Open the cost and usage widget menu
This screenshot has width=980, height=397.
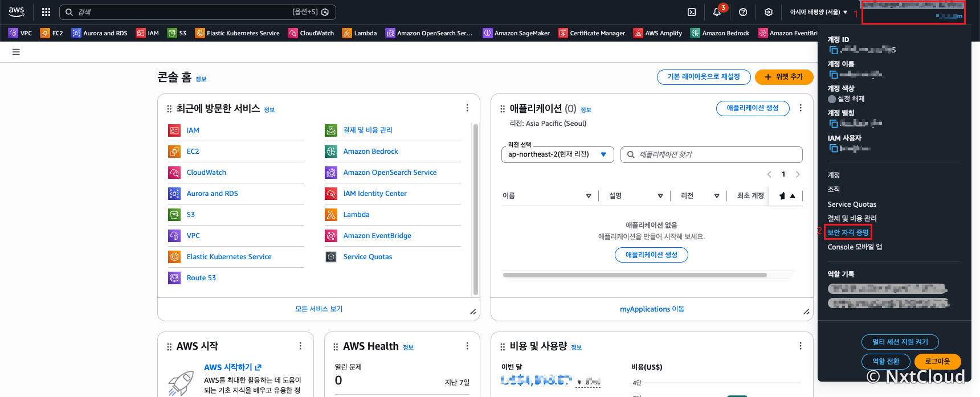pos(801,346)
